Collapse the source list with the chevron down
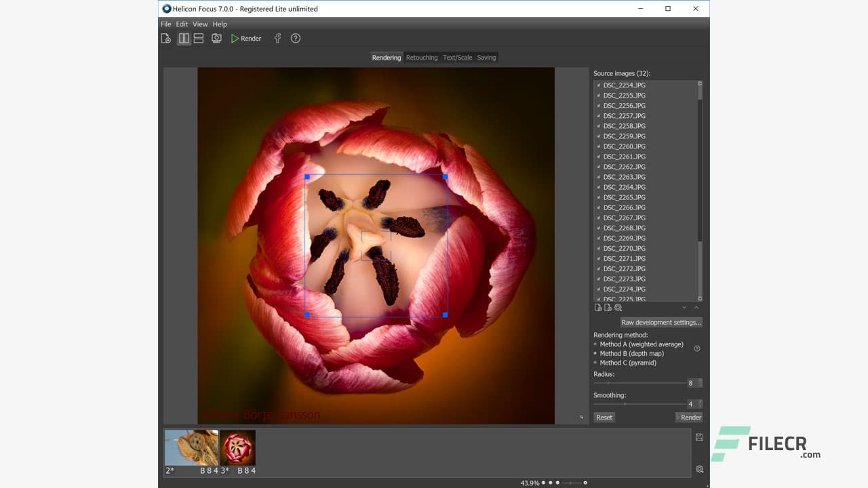Viewport: 868px width, 488px height. [684, 307]
